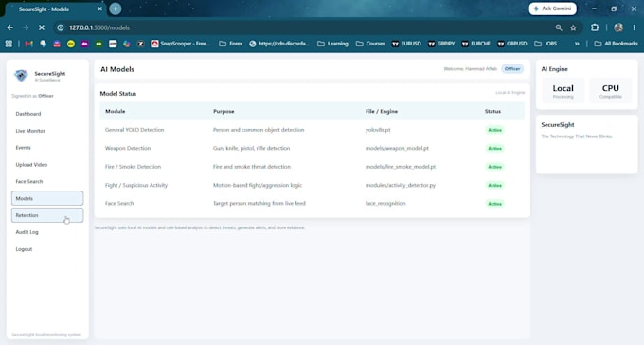
Task: Click the Status column header
Action: click(492, 111)
